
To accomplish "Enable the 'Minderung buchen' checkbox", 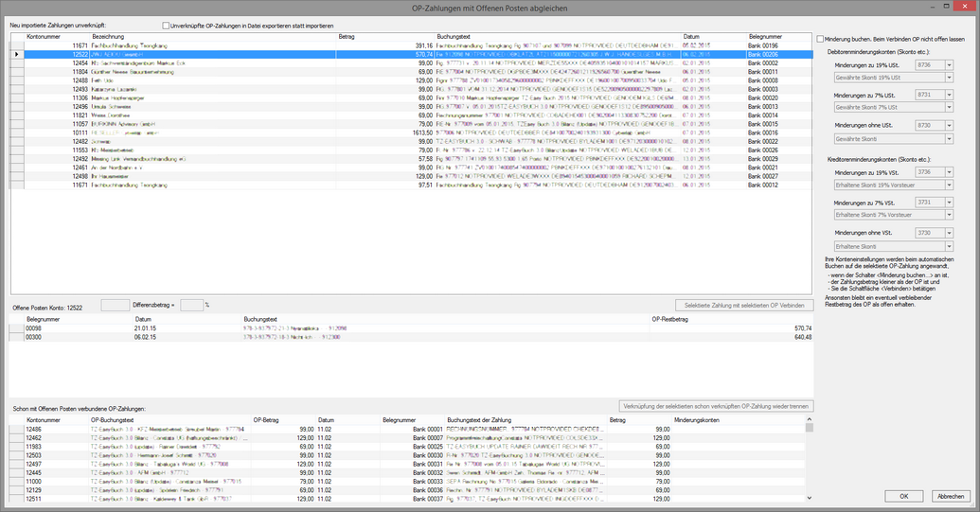I will 820,39.
